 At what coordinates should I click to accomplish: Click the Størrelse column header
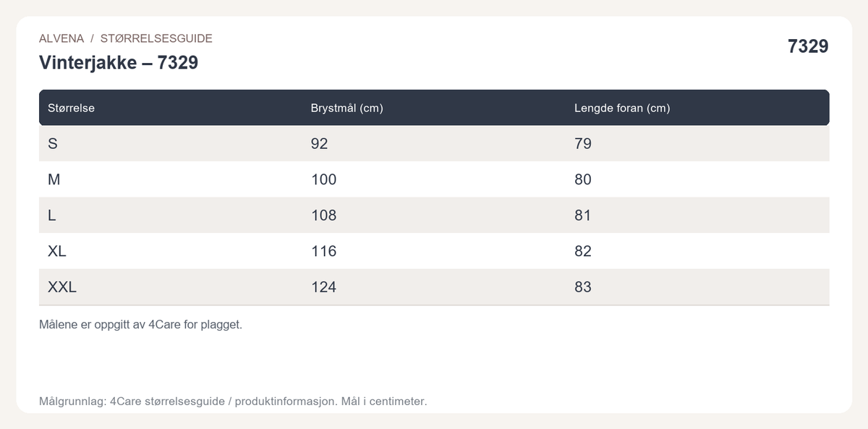pyautogui.click(x=71, y=108)
